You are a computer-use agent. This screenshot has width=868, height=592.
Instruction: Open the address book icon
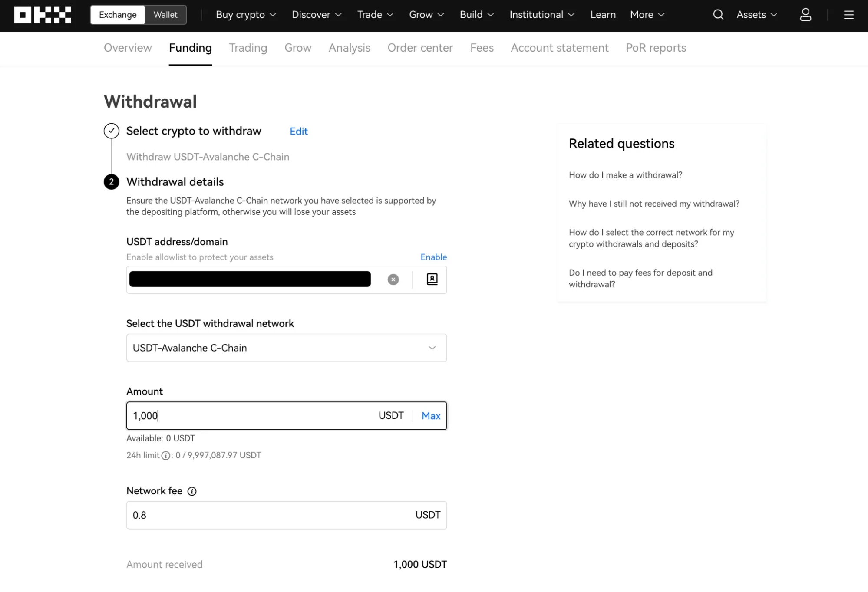(x=432, y=279)
